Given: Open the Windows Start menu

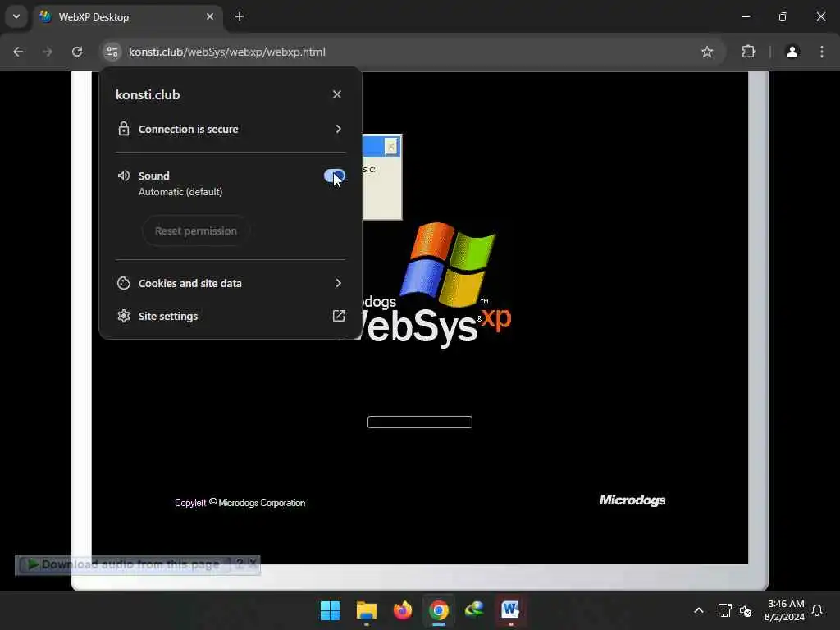Looking at the screenshot, I should [x=330, y=610].
